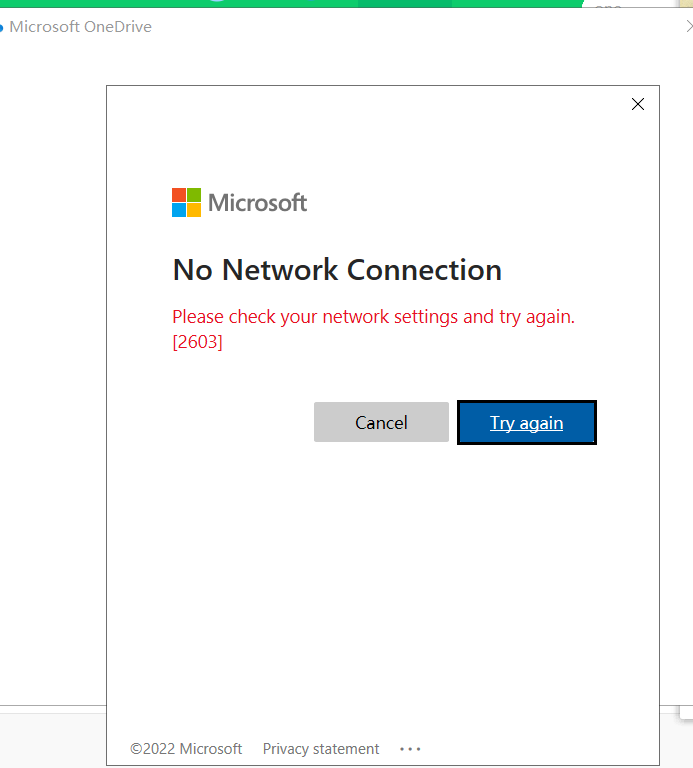693x768 pixels.
Task: Click the four-color Microsoft logo icon
Action: point(186,203)
